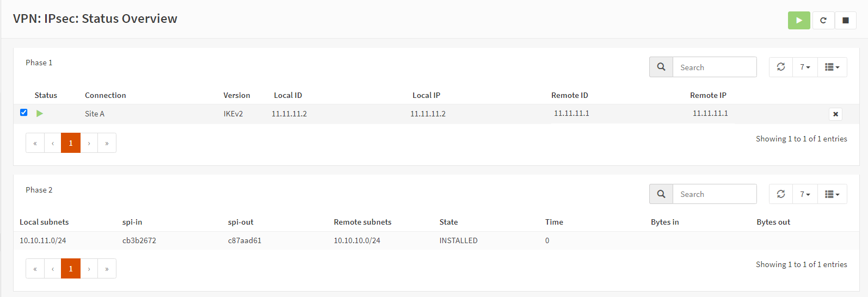This screenshot has height=297, width=868.
Task: Disconnect Site A tunnel with x button
Action: pyautogui.click(x=835, y=114)
